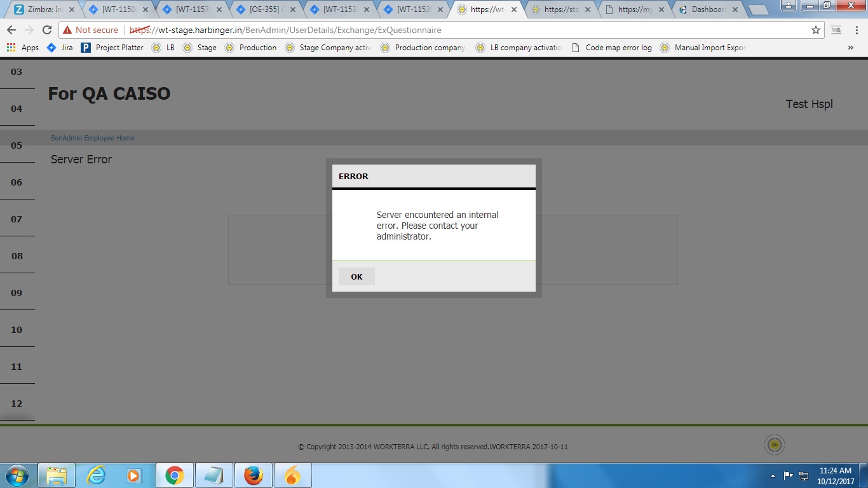
Task: Reload the current page
Action: click(47, 30)
